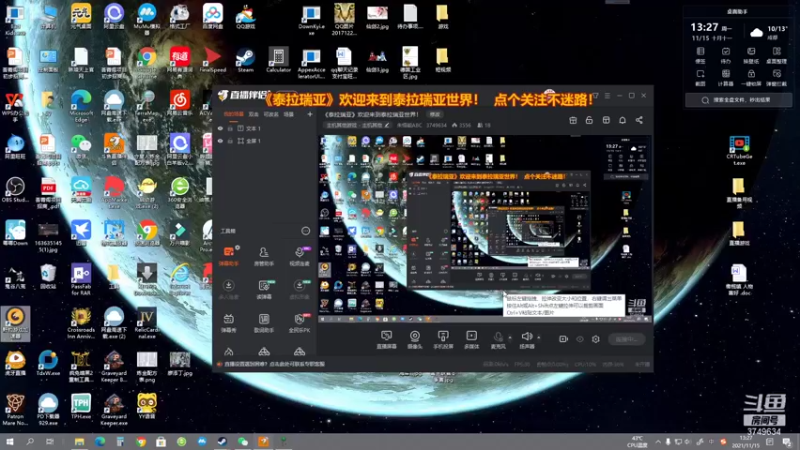Open the desktop widget 计算器 shortcut

(726, 78)
